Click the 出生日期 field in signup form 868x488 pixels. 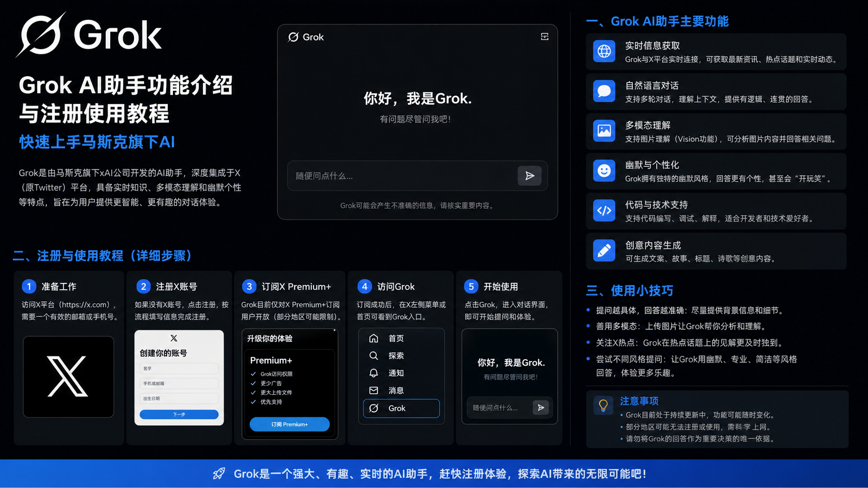[179, 398]
